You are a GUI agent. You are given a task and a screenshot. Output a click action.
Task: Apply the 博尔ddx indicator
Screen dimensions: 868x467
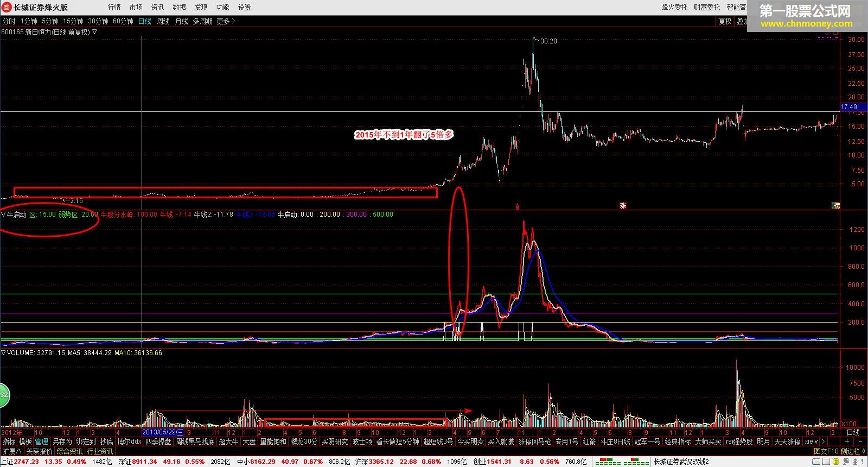[x=129, y=441]
